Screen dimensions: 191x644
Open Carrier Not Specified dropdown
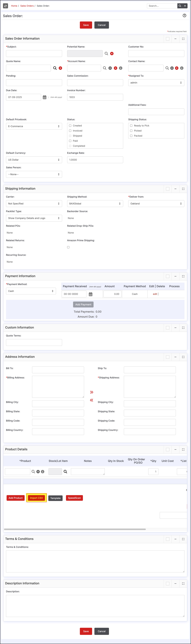34,204
